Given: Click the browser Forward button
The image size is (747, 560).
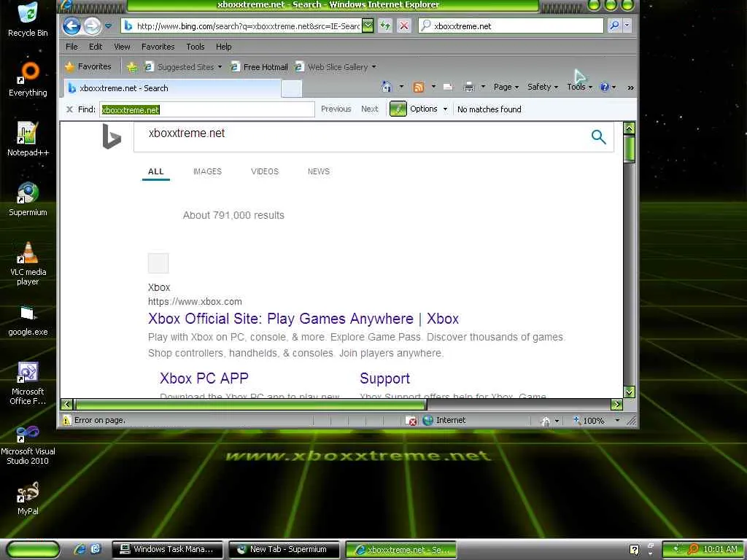Looking at the screenshot, I should pyautogui.click(x=93, y=26).
